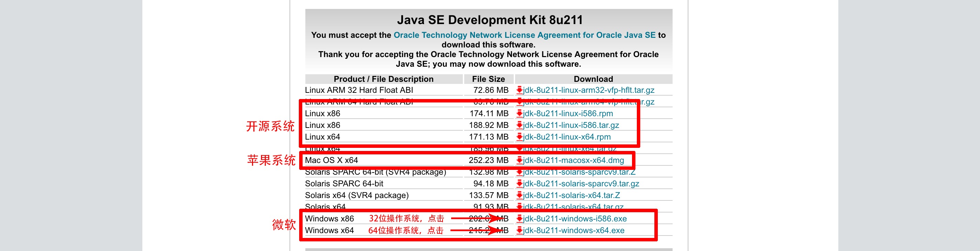Viewport: 980px width, 251px height.
Task: Download jdk-8u211-windows-x64.exe file
Action: click(573, 230)
